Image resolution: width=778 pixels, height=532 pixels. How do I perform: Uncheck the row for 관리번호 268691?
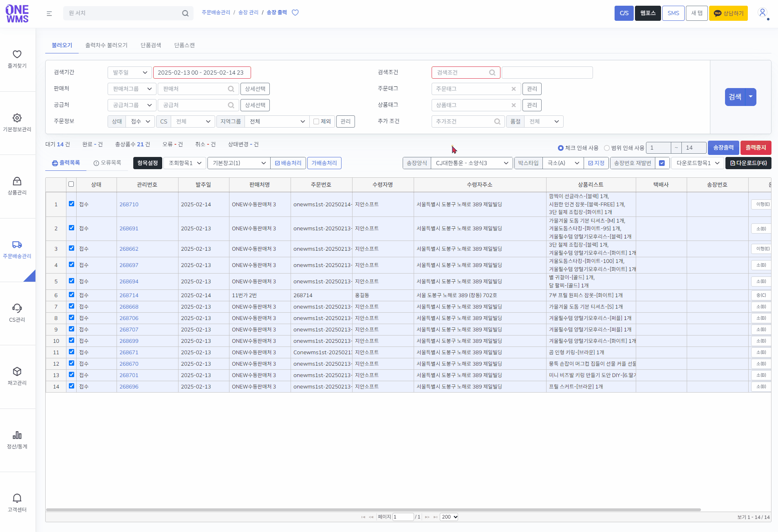(x=71, y=228)
